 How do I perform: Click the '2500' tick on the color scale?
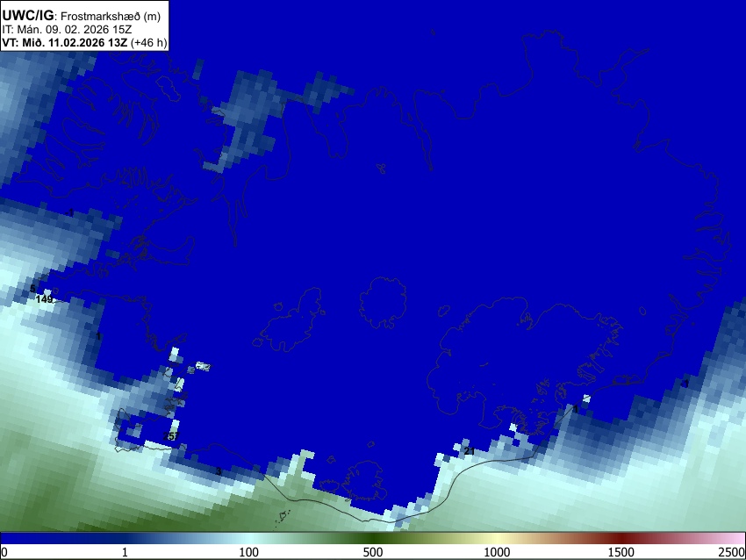(x=732, y=552)
